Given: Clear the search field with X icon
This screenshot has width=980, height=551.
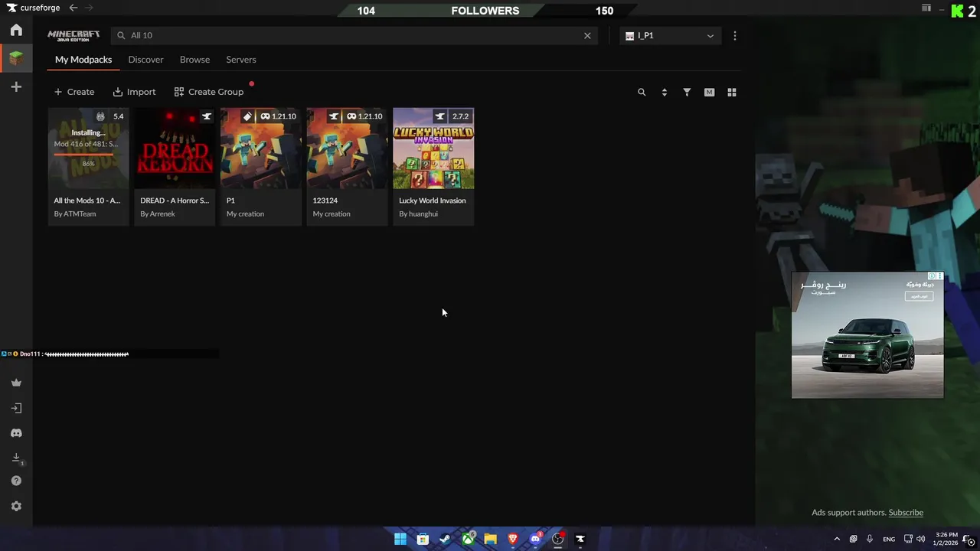Looking at the screenshot, I should (x=587, y=35).
